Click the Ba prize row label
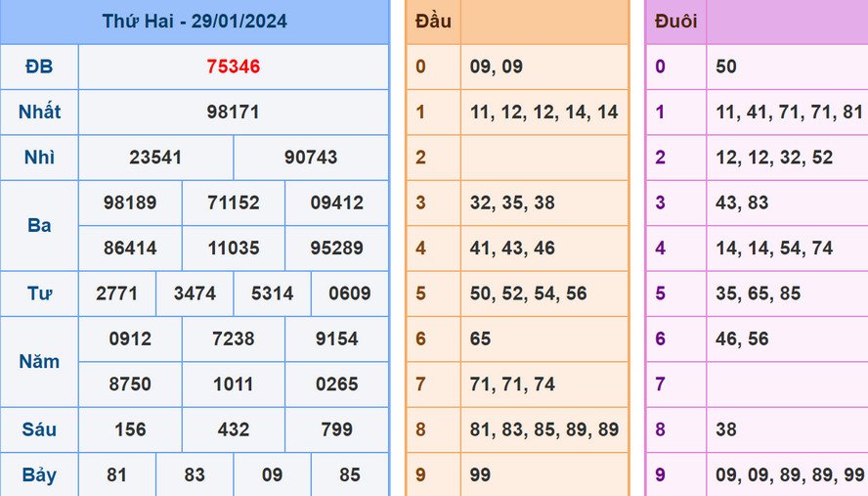Viewport: 868px width, 496px height. pyautogui.click(x=39, y=225)
